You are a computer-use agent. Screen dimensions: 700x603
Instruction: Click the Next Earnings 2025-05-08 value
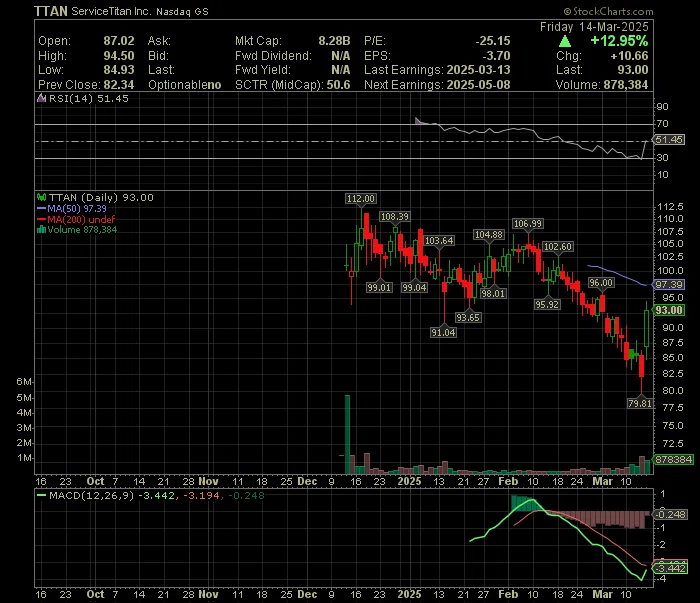pos(478,85)
